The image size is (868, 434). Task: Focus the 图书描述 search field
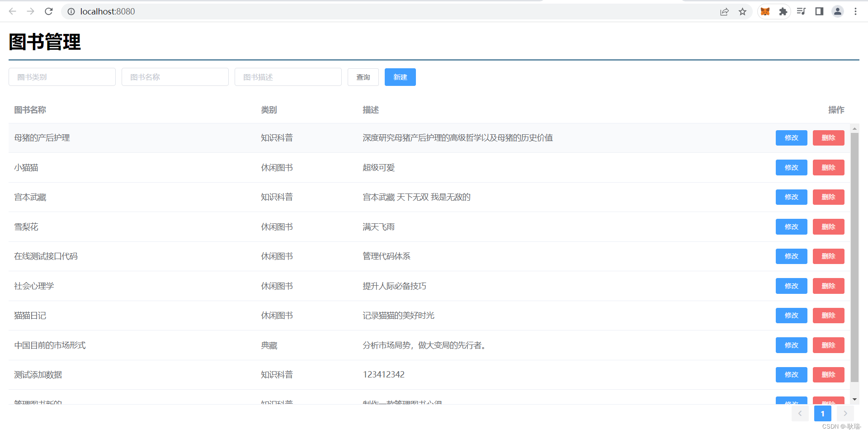[x=288, y=77]
